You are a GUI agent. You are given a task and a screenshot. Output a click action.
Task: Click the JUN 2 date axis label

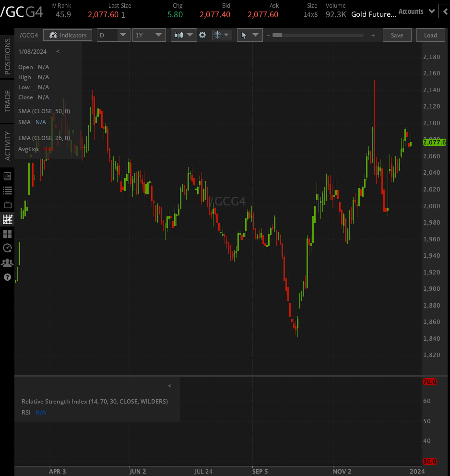138,471
